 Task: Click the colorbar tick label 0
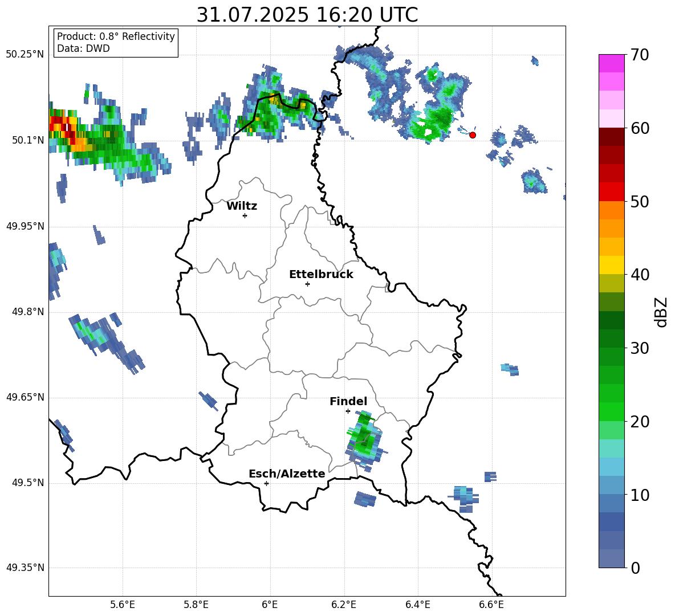coord(634,568)
